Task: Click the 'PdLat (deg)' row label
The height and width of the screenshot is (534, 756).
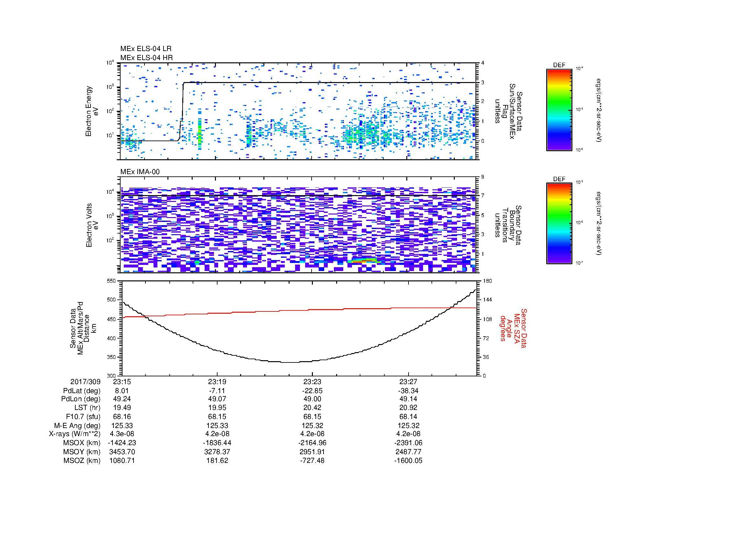Action: (x=82, y=391)
